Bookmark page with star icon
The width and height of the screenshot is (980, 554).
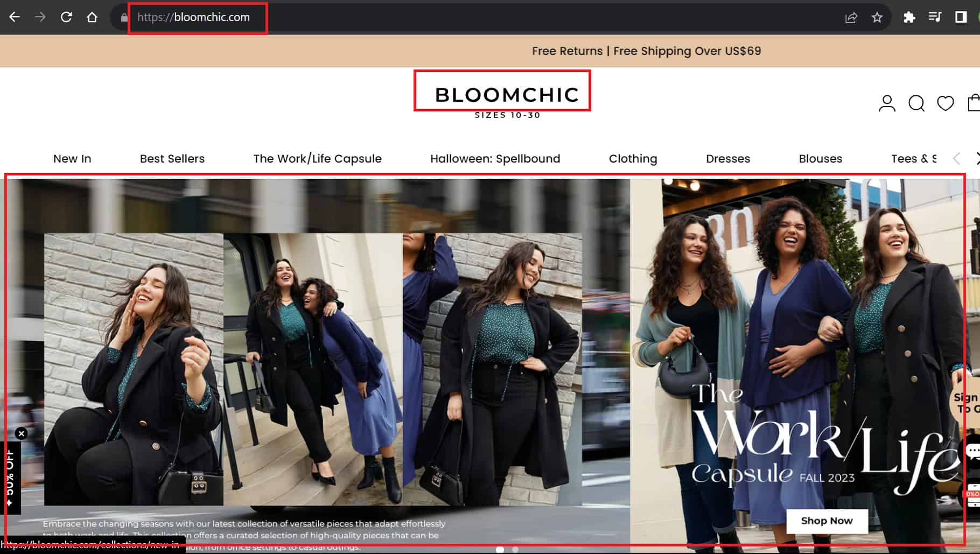(x=877, y=17)
